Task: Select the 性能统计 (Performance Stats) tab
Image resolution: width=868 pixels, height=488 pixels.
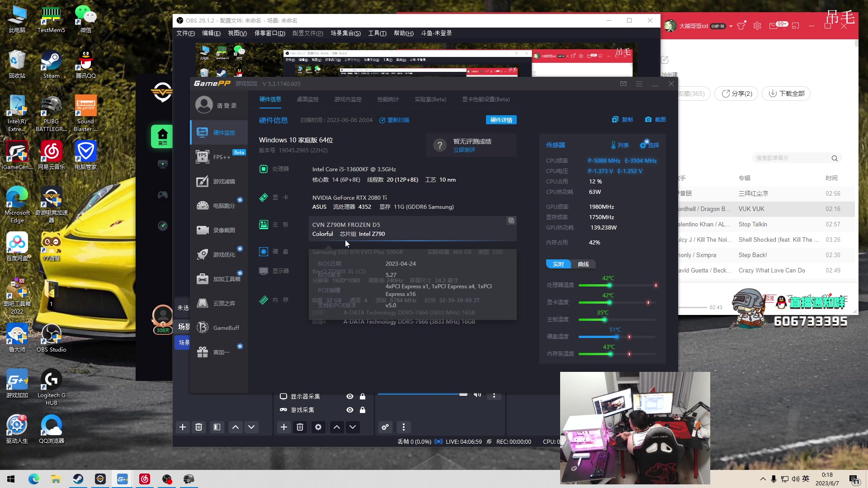Action: [x=387, y=99]
